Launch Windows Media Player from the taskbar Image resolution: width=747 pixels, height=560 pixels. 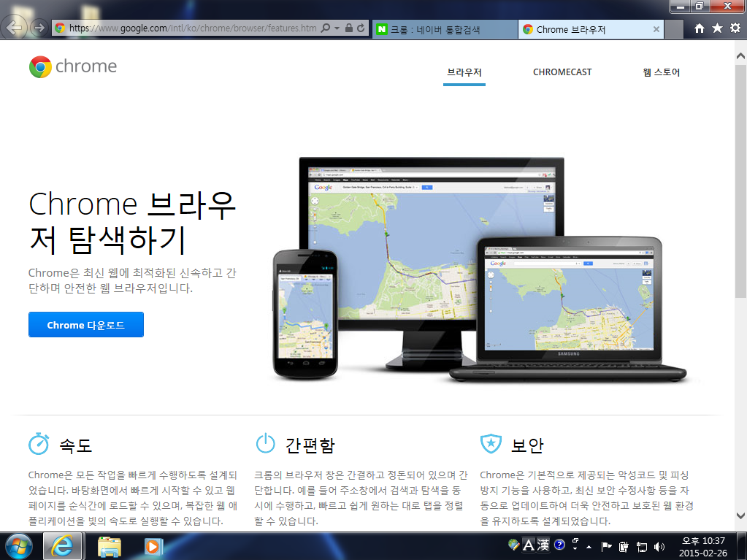click(153, 546)
